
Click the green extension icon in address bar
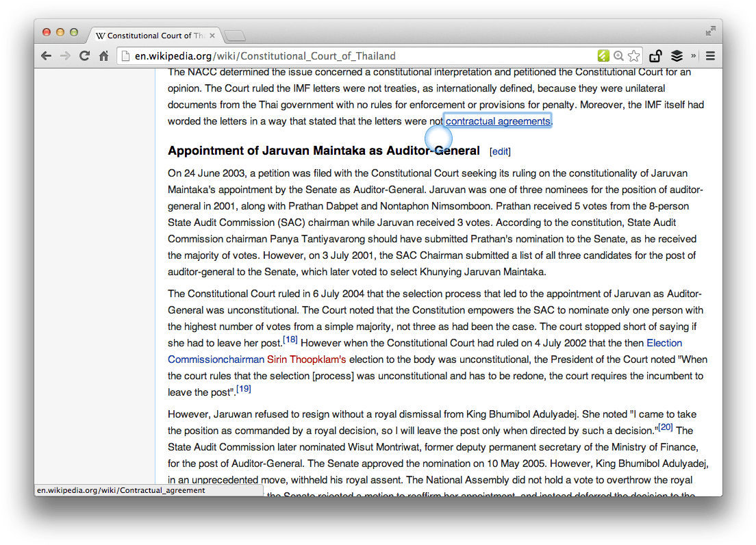pyautogui.click(x=603, y=56)
